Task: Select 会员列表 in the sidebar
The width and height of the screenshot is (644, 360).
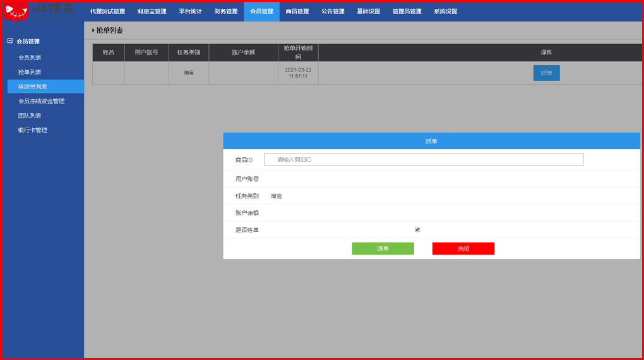Action: point(30,57)
